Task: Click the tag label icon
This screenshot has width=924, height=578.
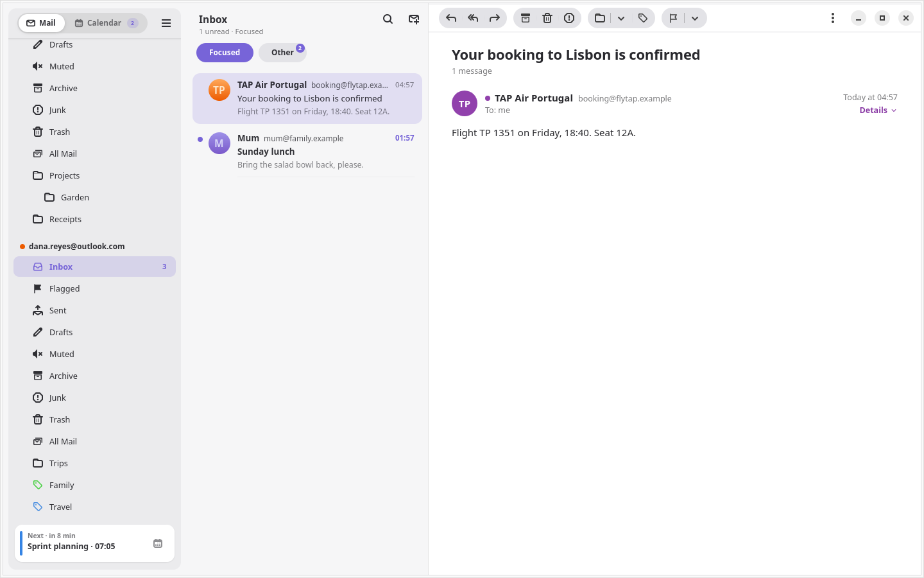Action: click(x=643, y=18)
